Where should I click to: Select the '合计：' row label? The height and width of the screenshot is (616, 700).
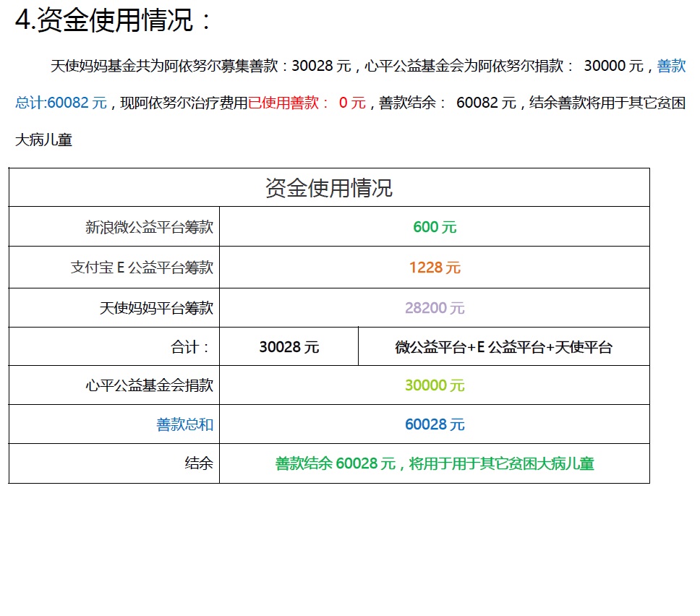coord(191,347)
